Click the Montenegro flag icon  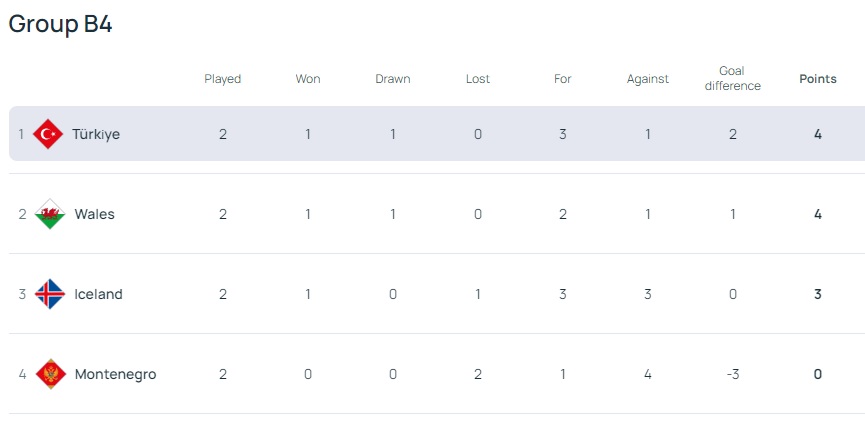50,374
